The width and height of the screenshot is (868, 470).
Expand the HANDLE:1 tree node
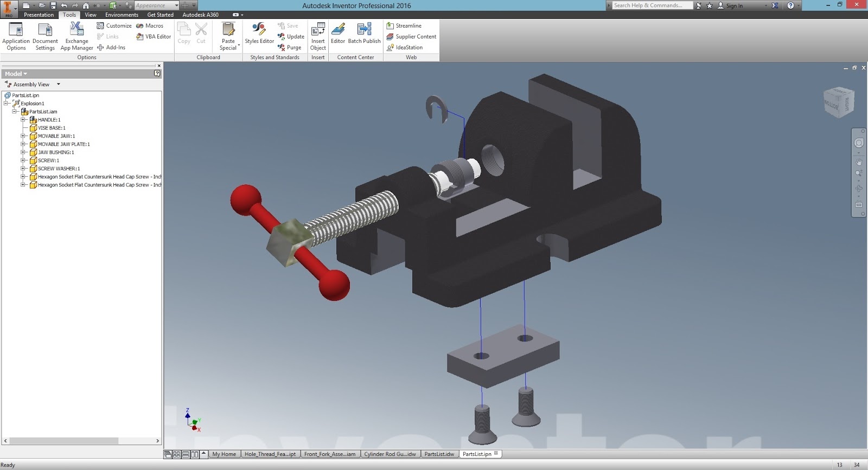click(23, 120)
